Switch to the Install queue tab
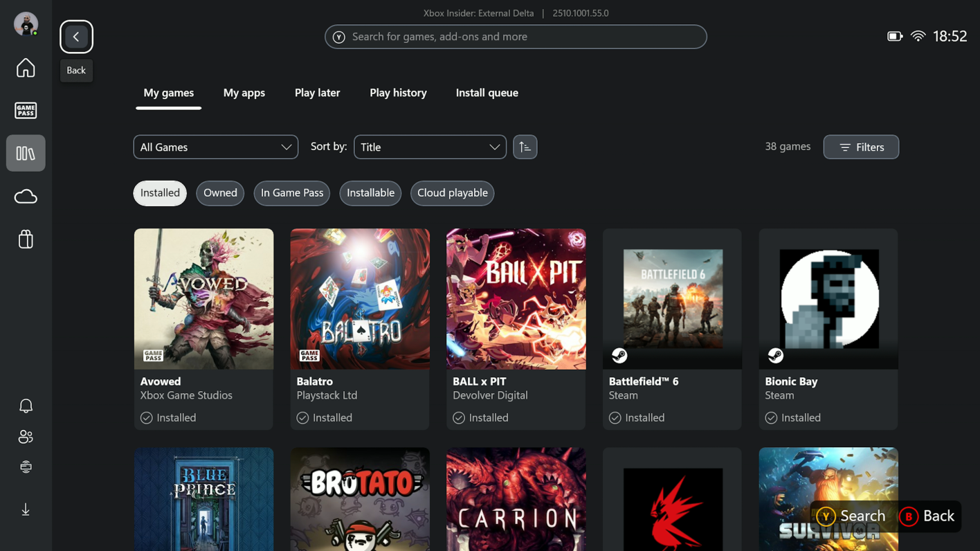Image resolution: width=980 pixels, height=551 pixels. point(487,93)
